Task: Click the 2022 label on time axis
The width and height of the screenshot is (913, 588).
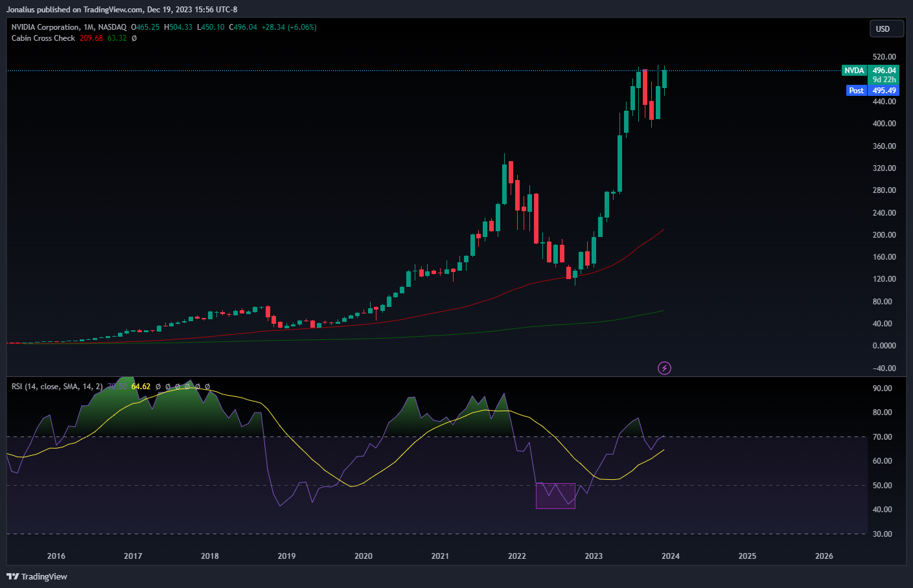Action: [517, 556]
